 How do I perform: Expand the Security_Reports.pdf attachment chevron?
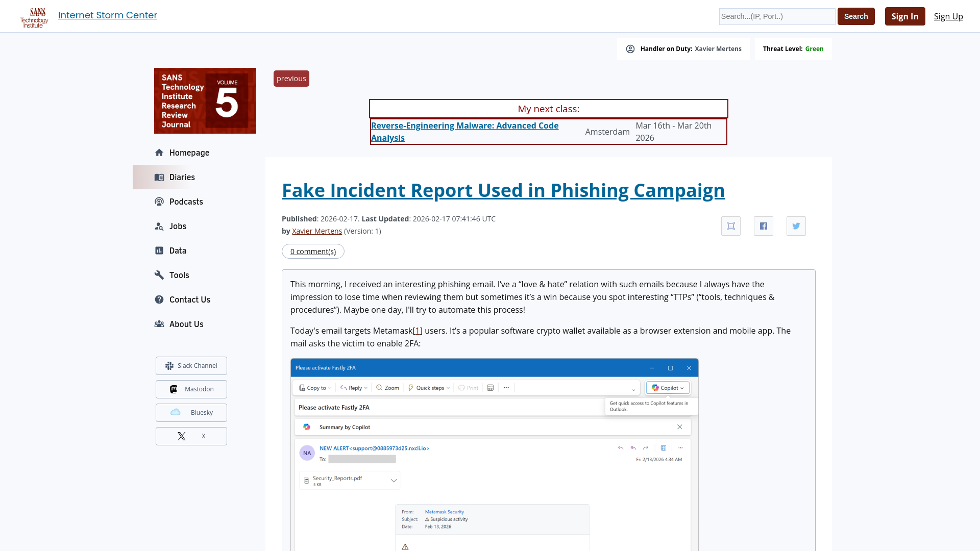tap(393, 480)
